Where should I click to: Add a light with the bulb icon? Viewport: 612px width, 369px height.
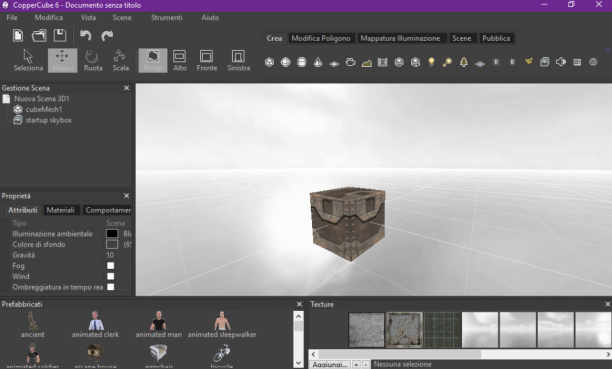pyautogui.click(x=431, y=62)
